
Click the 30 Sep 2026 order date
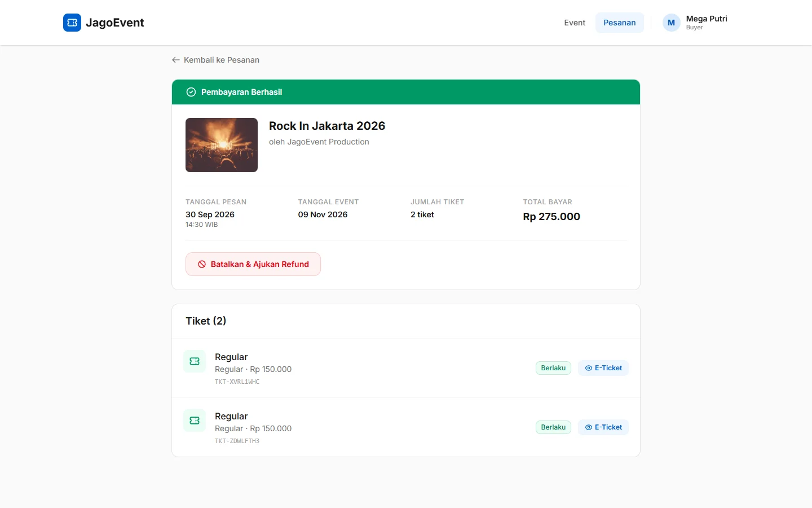[210, 214]
